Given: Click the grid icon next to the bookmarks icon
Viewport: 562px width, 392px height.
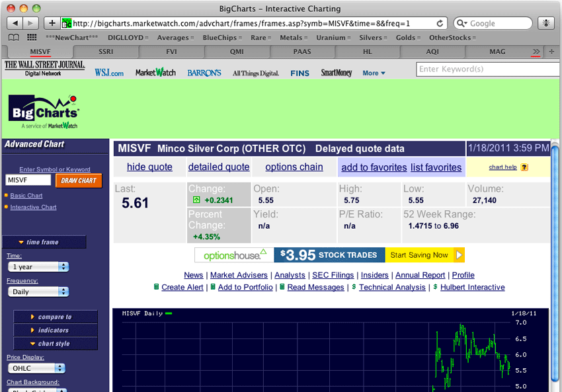Looking at the screenshot, I should 31,37.
